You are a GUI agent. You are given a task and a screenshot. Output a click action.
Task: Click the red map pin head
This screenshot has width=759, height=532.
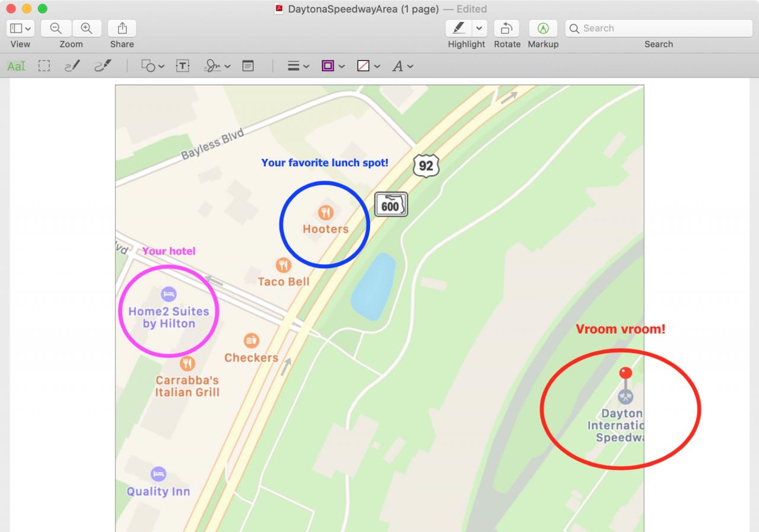[626, 373]
